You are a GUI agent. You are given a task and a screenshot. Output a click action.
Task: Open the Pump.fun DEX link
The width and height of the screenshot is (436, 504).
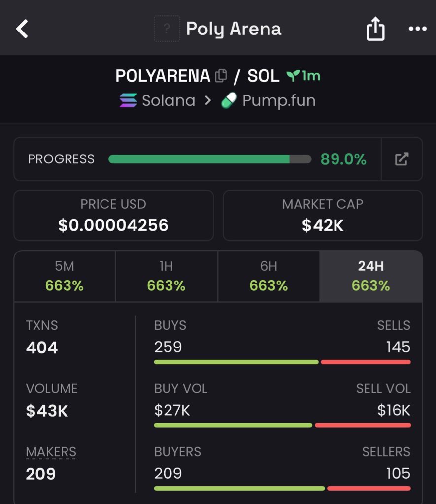point(278,101)
